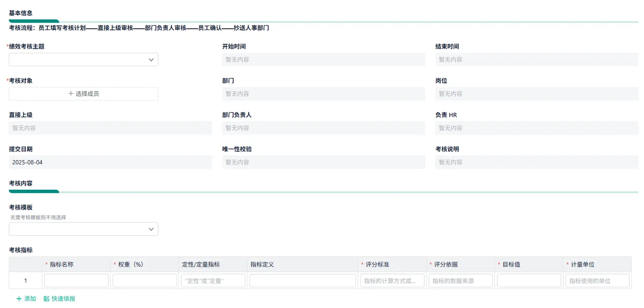This screenshot has height=308, width=644.
Task: Add a new row with 添加
Action: click(x=26, y=299)
